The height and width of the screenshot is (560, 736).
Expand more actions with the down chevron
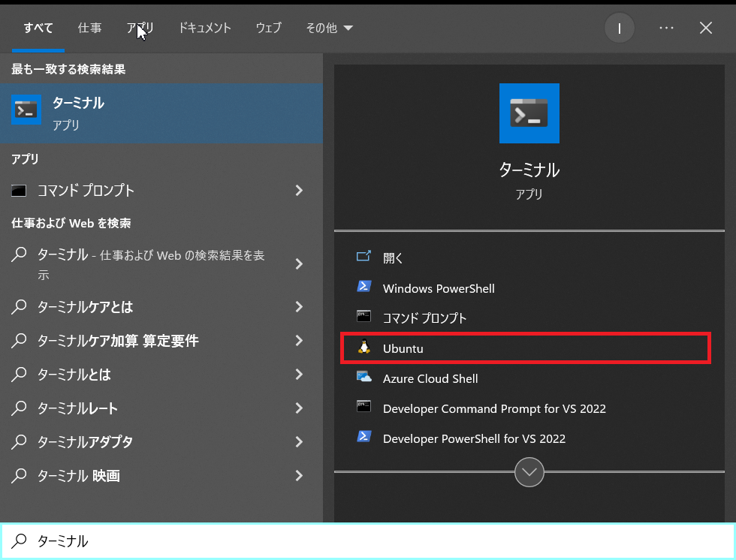coord(529,472)
